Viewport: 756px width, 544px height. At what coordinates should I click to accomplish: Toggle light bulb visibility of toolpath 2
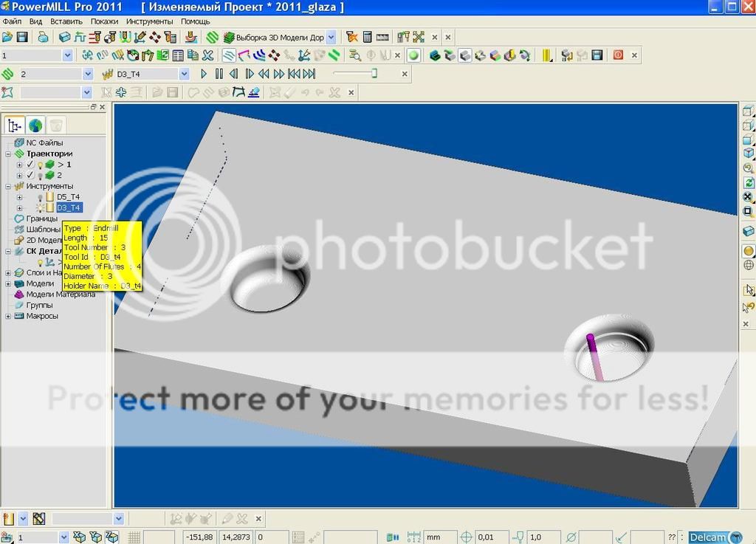(40, 176)
